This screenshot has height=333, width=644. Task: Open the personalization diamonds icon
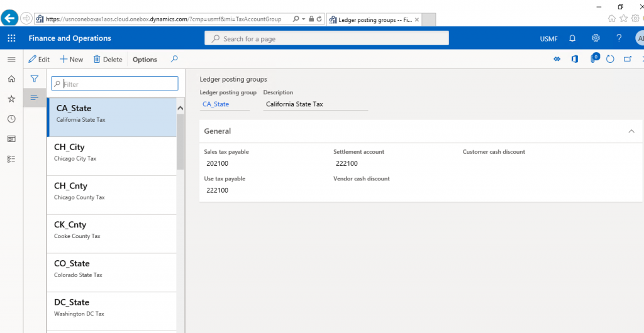pos(557,60)
